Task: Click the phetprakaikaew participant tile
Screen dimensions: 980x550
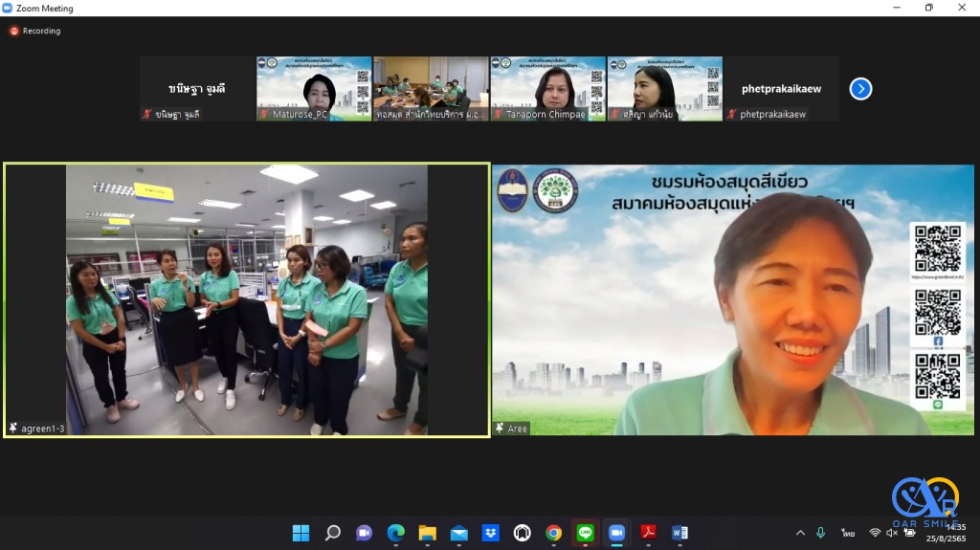Action: (781, 88)
